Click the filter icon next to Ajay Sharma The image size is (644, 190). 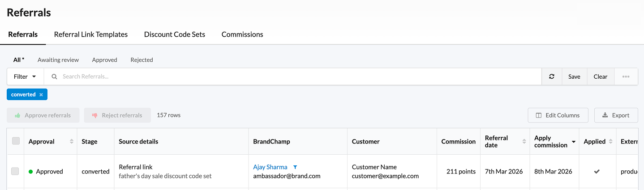click(295, 167)
